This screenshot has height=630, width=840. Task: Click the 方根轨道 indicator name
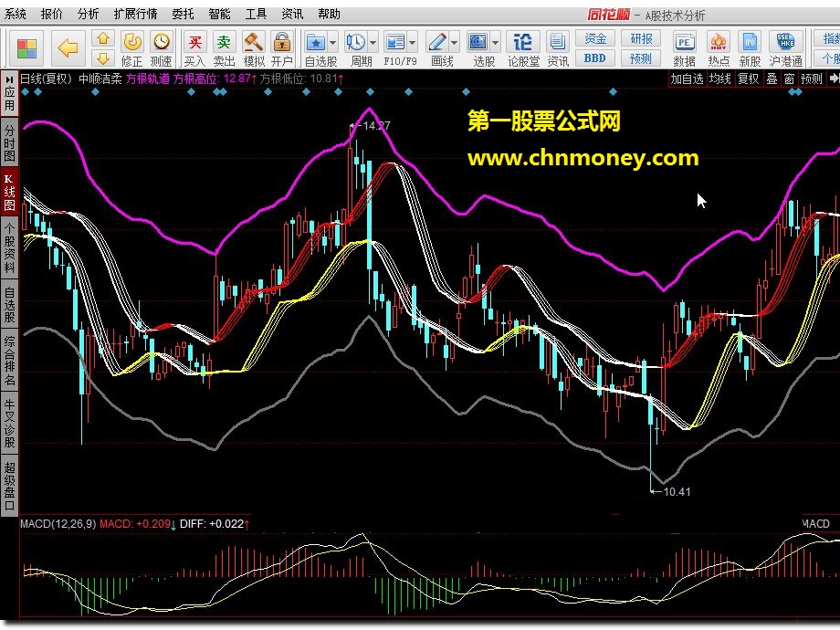pyautogui.click(x=148, y=79)
